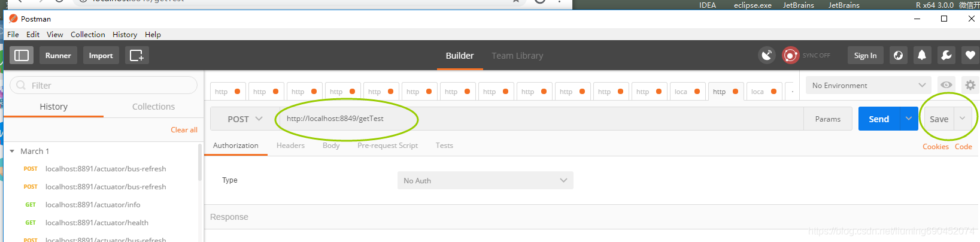Collapse the March 1 history group

[x=12, y=151]
